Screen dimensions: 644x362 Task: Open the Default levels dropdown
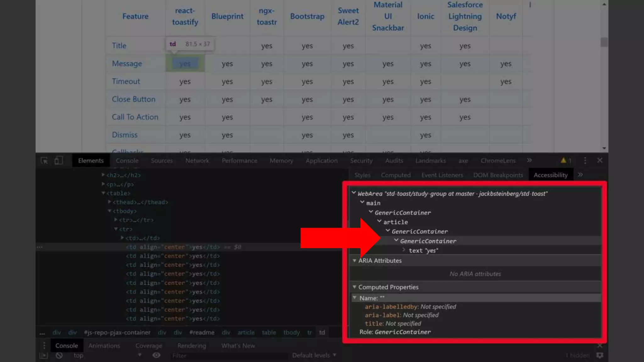[314, 355]
